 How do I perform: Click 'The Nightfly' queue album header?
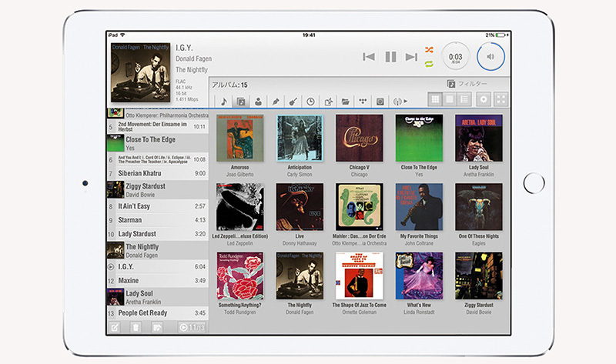(158, 250)
